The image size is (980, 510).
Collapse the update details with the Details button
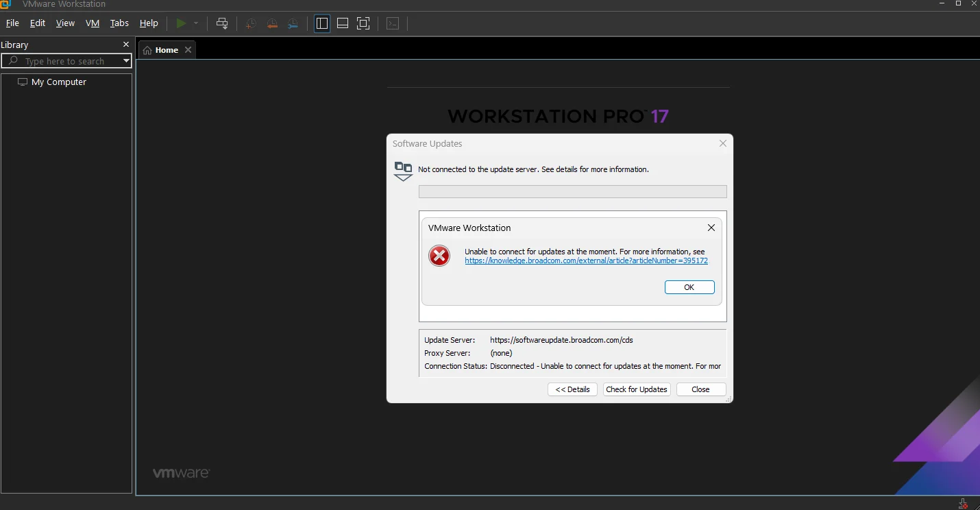pyautogui.click(x=572, y=389)
